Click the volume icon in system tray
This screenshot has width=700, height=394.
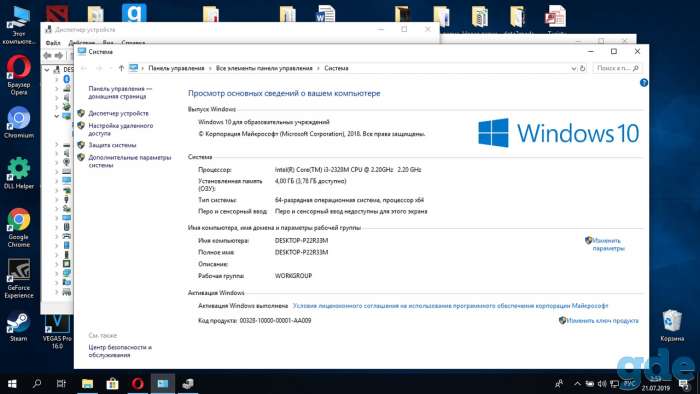pyautogui.click(x=602, y=384)
